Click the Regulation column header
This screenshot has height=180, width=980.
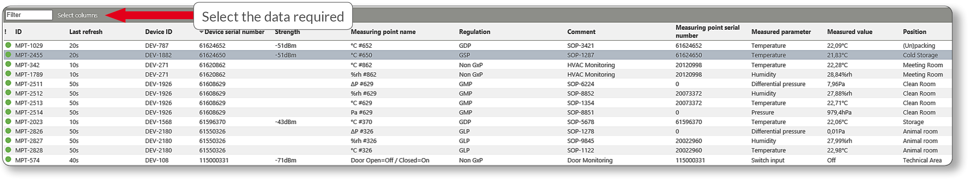click(x=474, y=32)
